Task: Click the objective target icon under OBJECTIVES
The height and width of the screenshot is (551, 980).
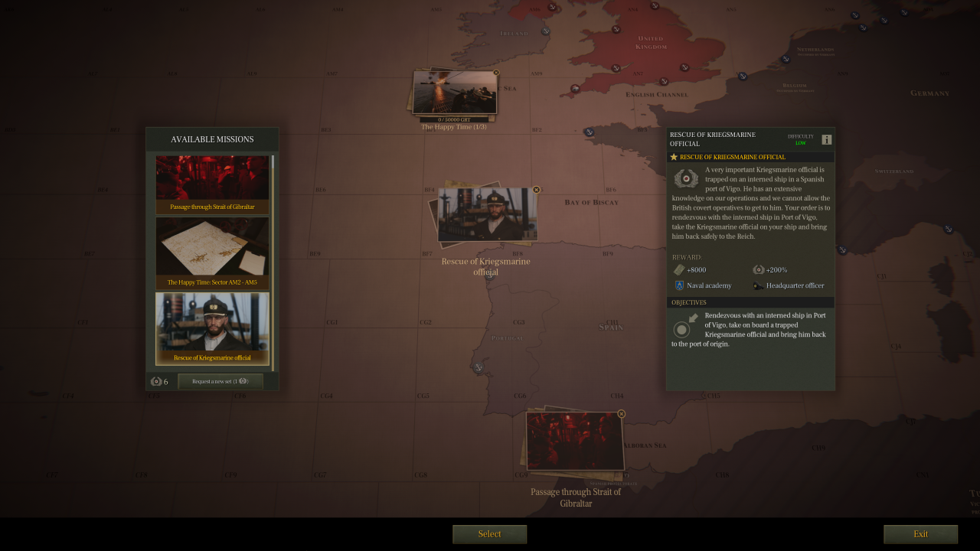Action: (x=685, y=326)
